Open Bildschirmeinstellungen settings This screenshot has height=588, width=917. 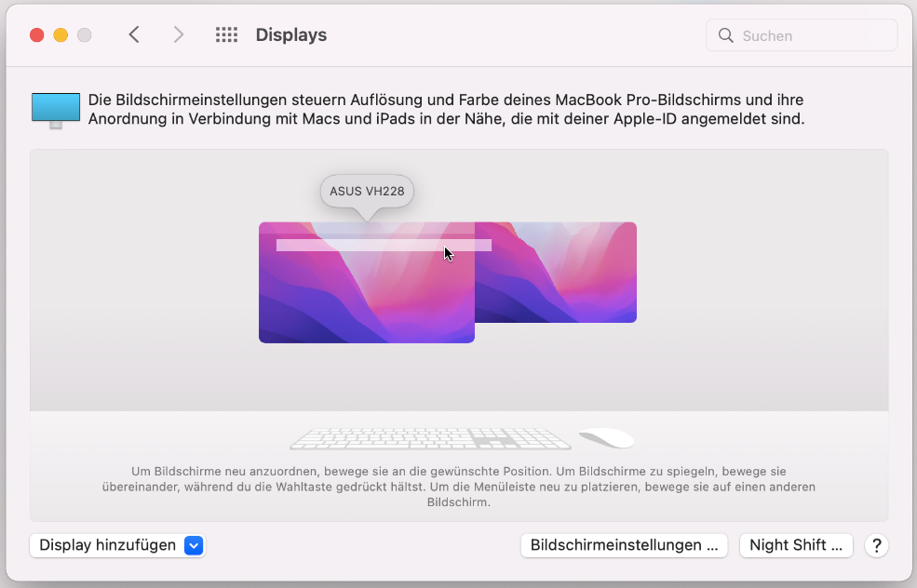click(624, 545)
